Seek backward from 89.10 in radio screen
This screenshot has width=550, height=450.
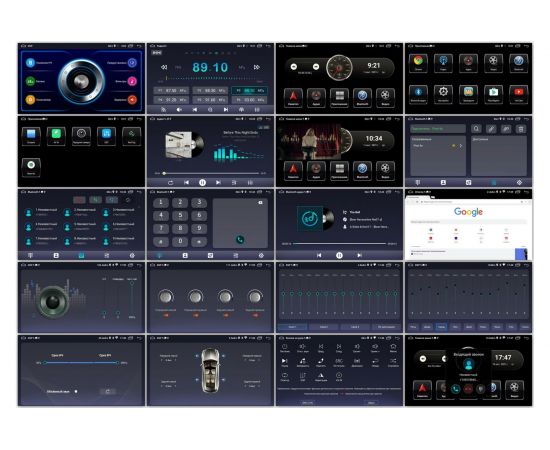point(164,67)
